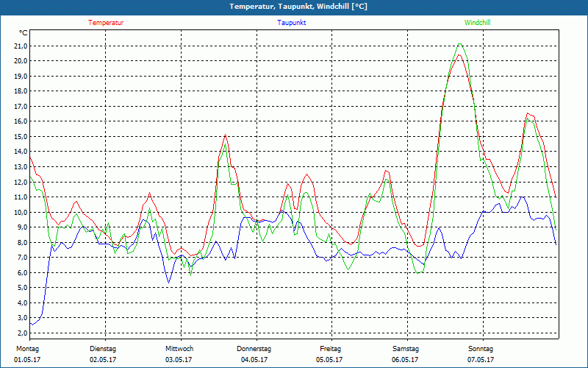Click the Montag day label
This screenshot has width=588, height=368.
[x=27, y=349]
